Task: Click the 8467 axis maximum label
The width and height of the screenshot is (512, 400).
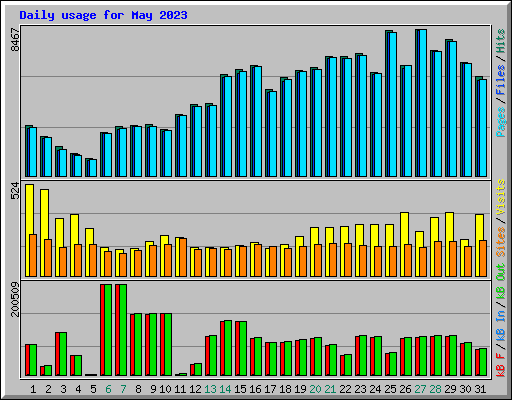Action: click(x=15, y=40)
